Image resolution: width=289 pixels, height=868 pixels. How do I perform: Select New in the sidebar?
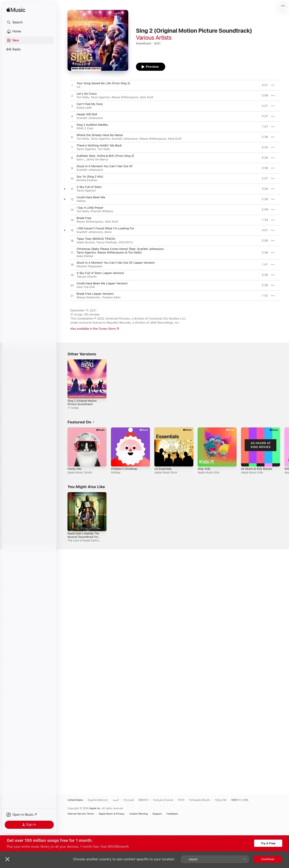pyautogui.click(x=29, y=40)
